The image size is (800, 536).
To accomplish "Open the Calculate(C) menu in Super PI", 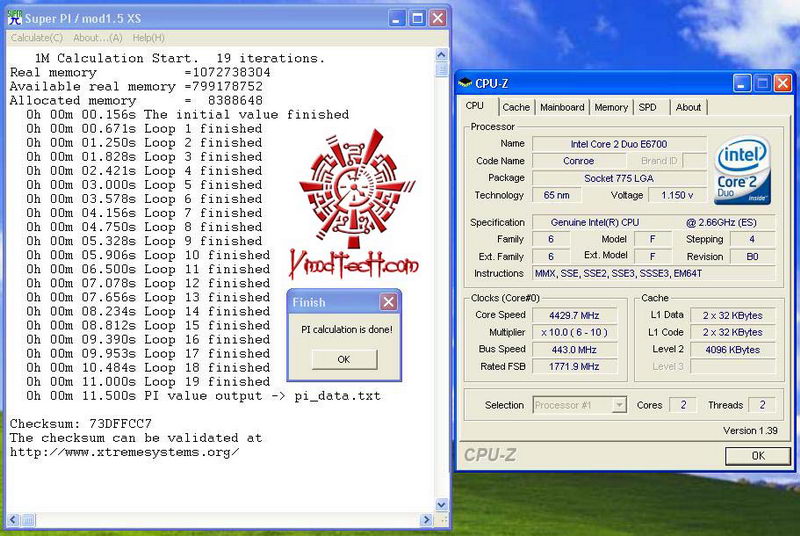I will click(37, 38).
